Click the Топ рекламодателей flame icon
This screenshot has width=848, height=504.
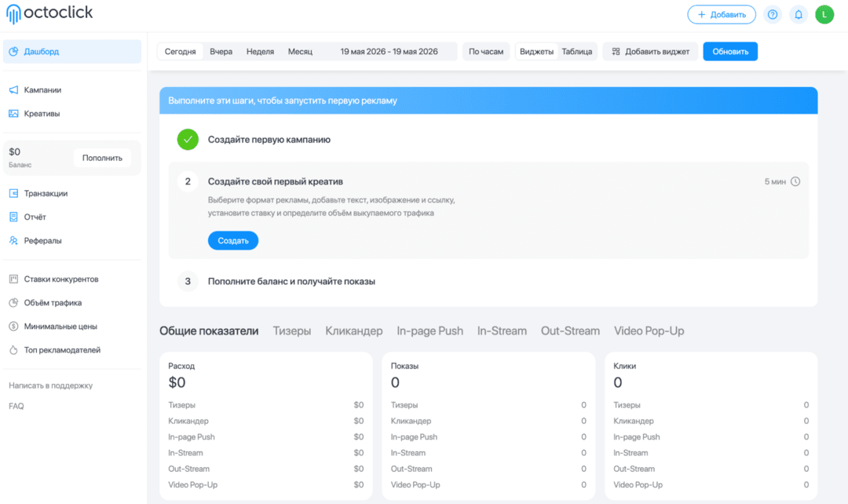(13, 350)
